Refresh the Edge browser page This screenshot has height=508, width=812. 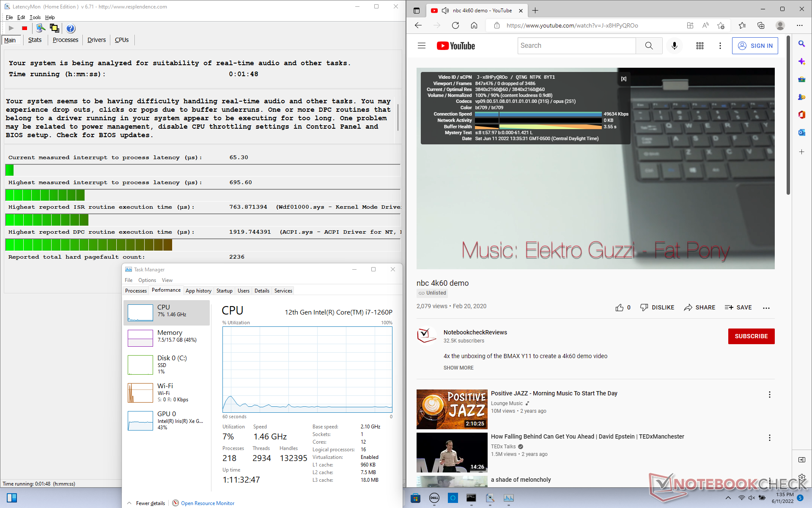point(455,25)
